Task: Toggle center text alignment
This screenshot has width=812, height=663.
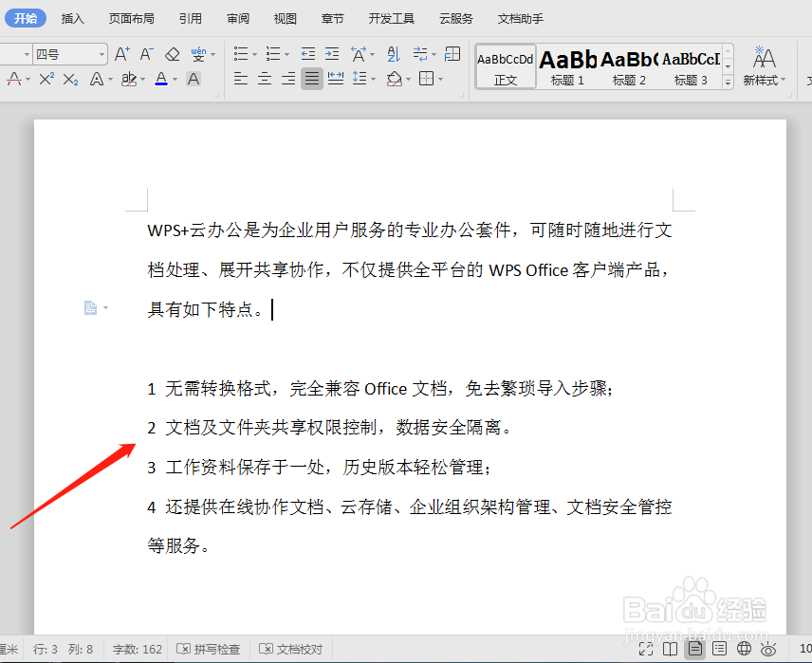Action: point(265,79)
